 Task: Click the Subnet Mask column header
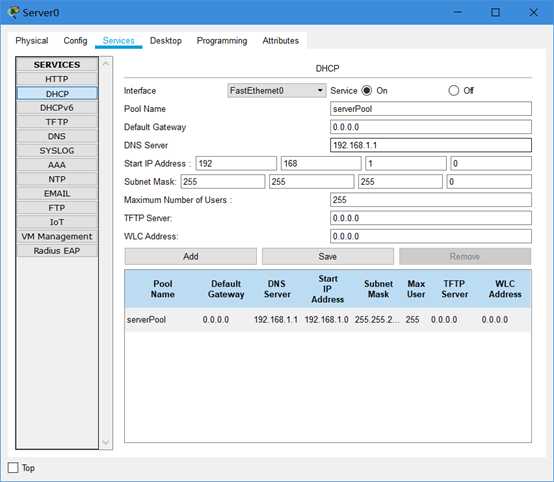click(378, 289)
